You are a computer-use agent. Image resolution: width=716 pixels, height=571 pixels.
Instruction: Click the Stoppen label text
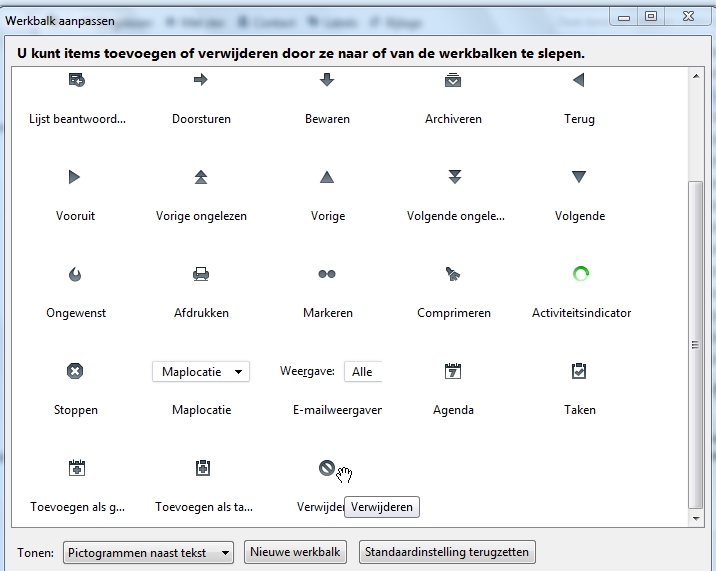(76, 410)
